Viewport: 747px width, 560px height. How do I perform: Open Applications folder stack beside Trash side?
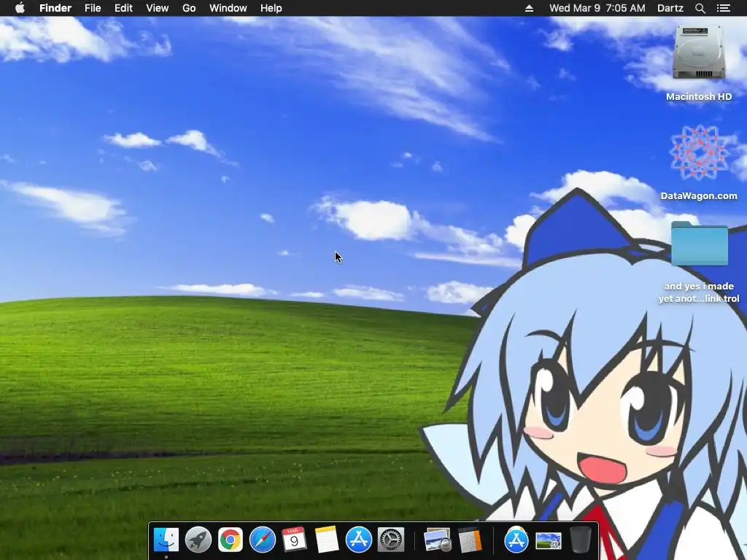[x=516, y=540]
